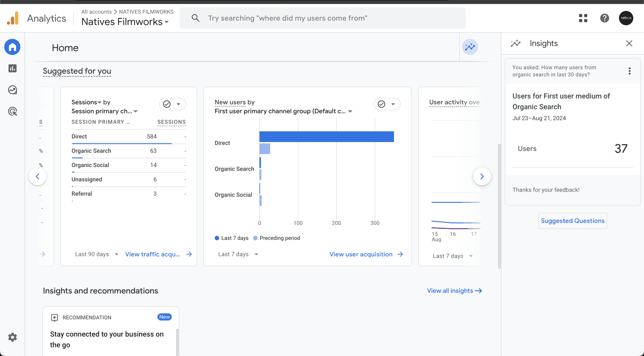Click the Referral row with 3 sessions
Screen dimensions: 644x356
pos(129,194)
